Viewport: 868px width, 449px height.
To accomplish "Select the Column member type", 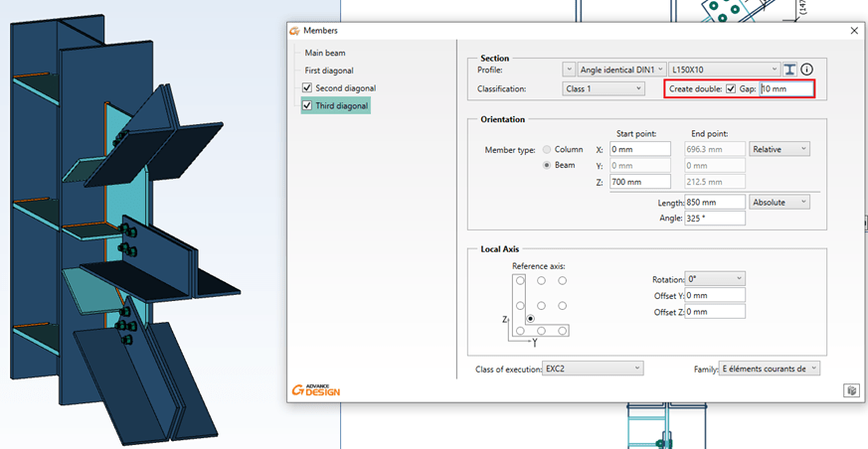I will pyautogui.click(x=547, y=149).
